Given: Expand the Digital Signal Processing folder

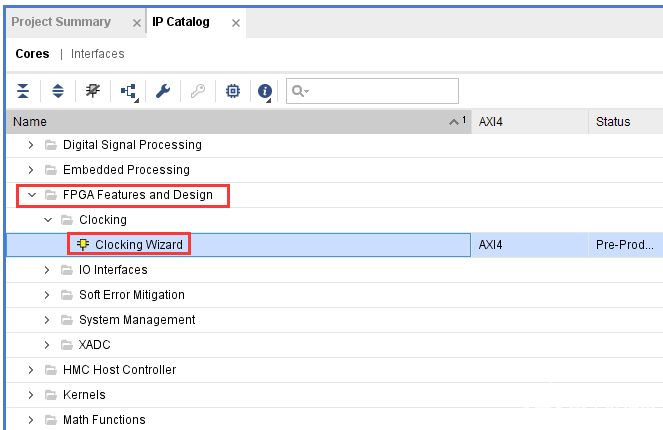Looking at the screenshot, I should click(x=31, y=145).
